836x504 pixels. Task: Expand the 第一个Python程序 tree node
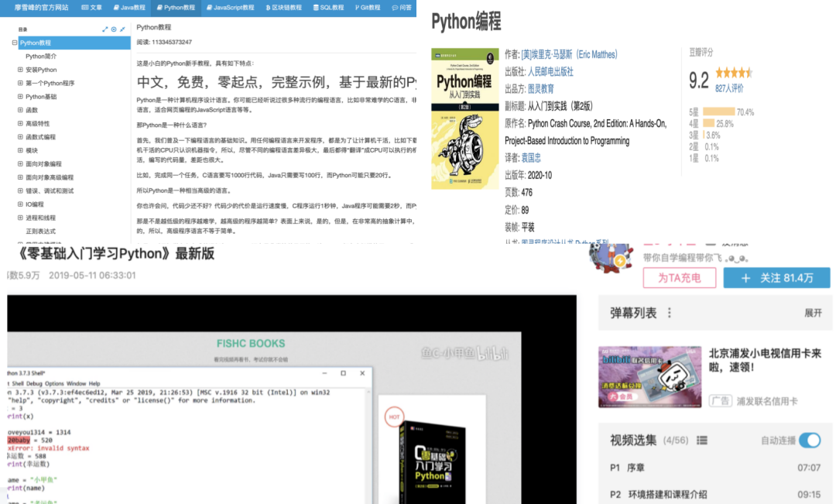click(x=20, y=83)
